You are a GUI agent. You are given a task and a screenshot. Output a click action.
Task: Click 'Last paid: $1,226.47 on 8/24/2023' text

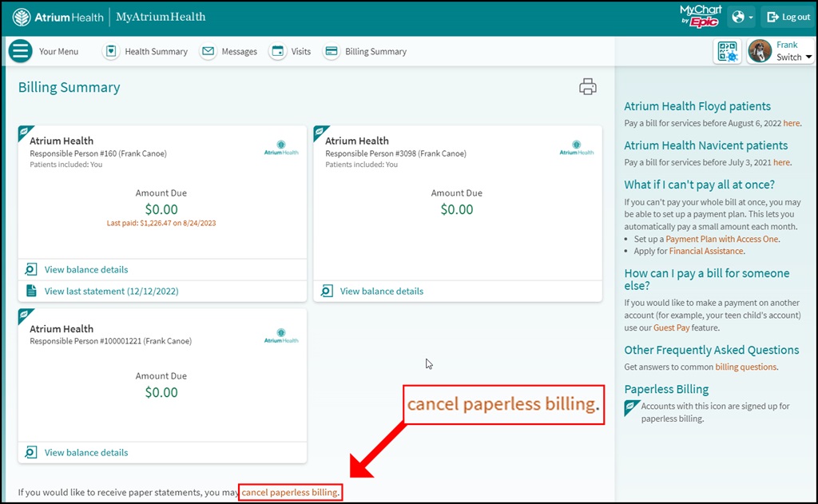161,223
